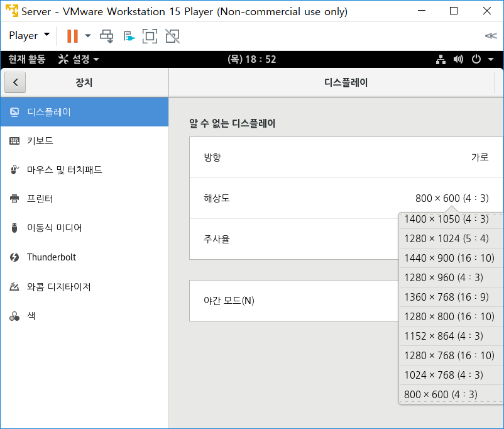
Task: Open 현재 활동 activities overview
Action: click(27, 59)
